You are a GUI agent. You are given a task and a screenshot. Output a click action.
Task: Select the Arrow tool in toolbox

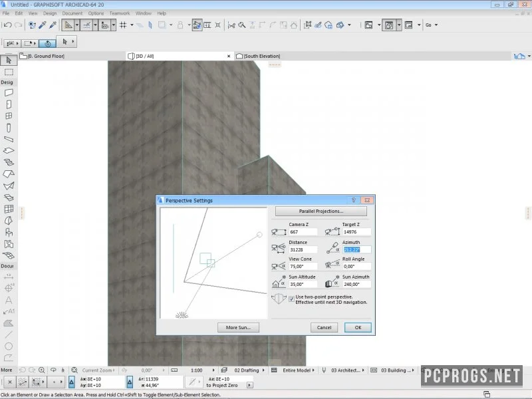point(9,61)
